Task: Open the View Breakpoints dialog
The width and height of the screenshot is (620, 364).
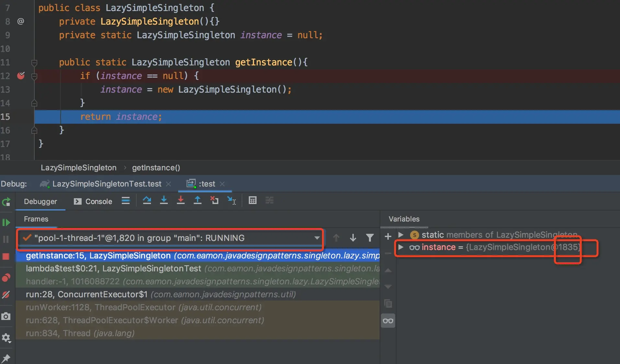Action: [6, 278]
